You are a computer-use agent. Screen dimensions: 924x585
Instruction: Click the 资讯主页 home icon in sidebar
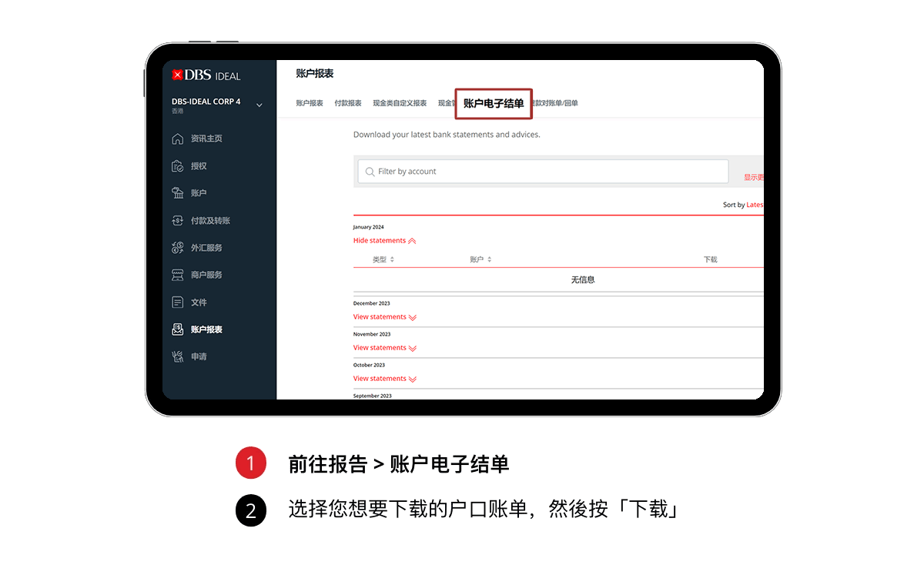click(x=177, y=139)
